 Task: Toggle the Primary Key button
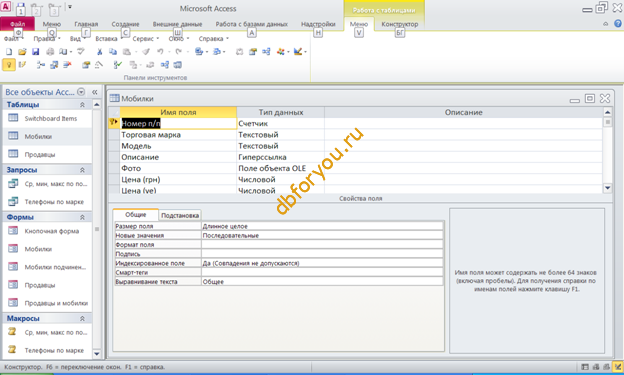pos(9,65)
